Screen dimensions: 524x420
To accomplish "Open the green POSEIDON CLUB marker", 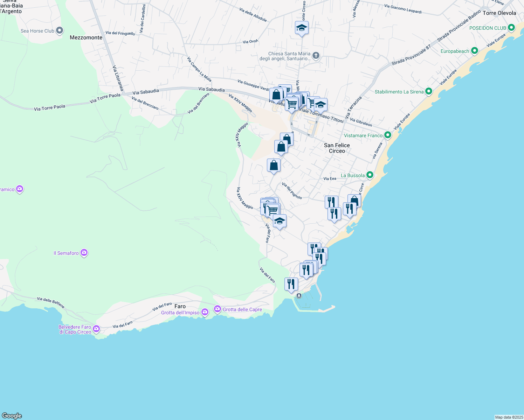I will [511, 27].
